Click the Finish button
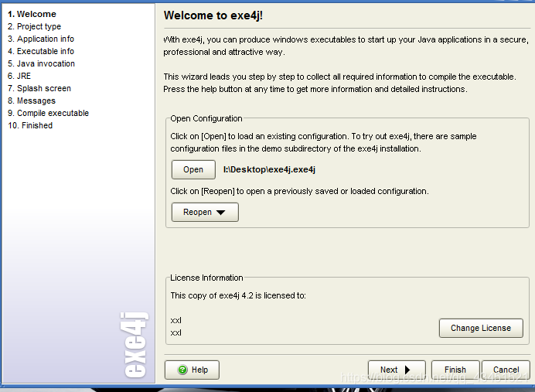 coord(455,370)
